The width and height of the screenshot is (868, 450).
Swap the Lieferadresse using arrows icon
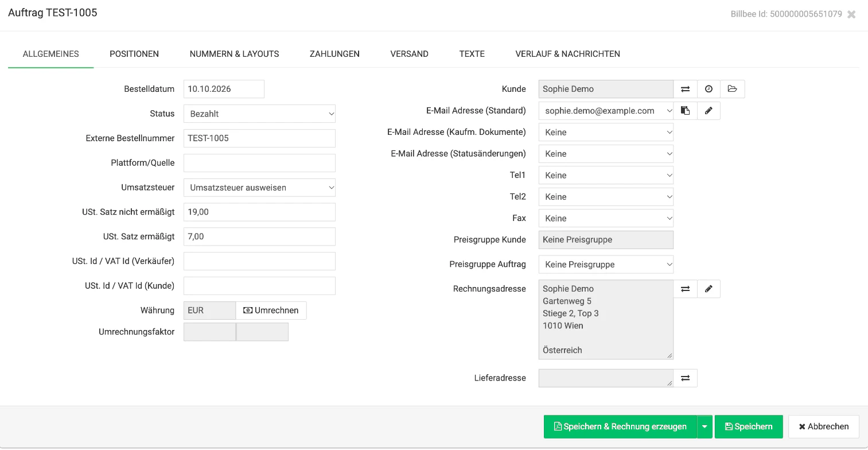pos(685,378)
